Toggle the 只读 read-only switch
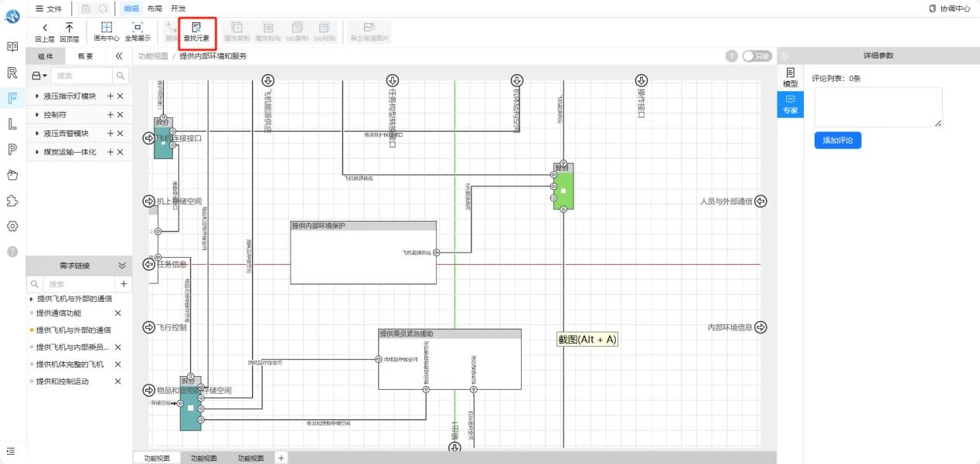980x464 pixels. pyautogui.click(x=757, y=56)
